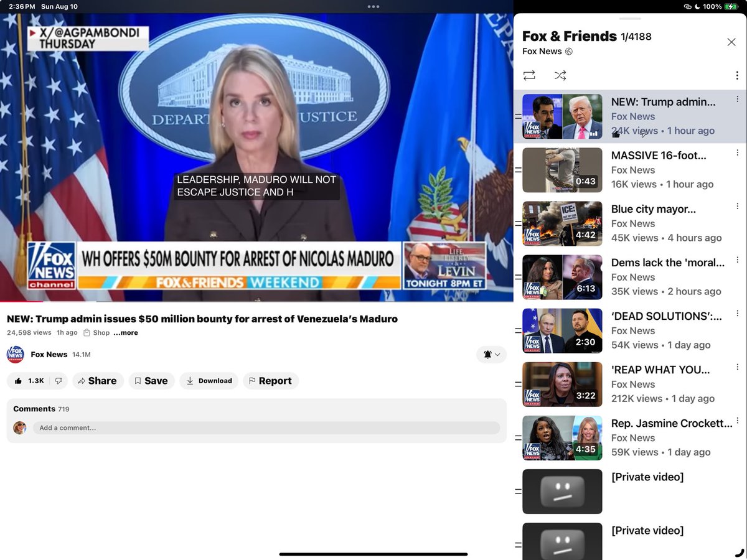Share the current video

tap(98, 381)
